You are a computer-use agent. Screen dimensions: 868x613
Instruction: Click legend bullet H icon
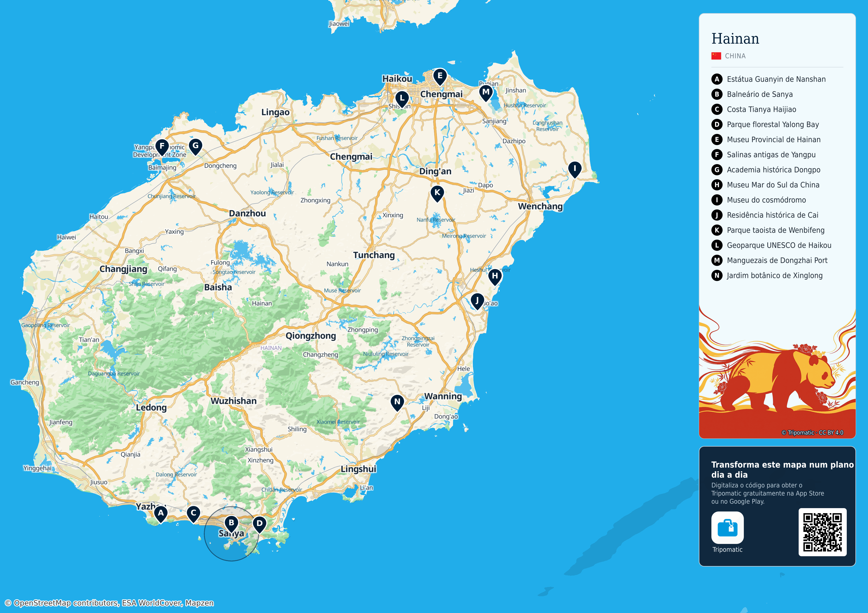(717, 185)
